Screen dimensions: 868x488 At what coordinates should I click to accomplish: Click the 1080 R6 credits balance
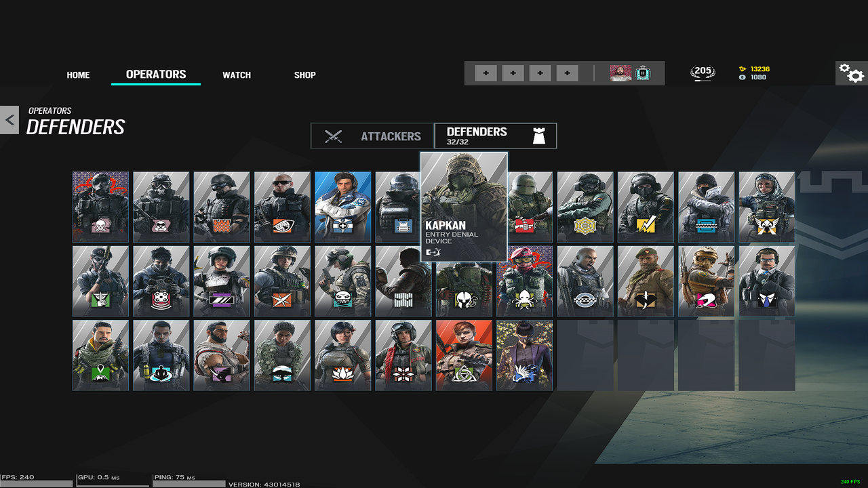(x=753, y=77)
